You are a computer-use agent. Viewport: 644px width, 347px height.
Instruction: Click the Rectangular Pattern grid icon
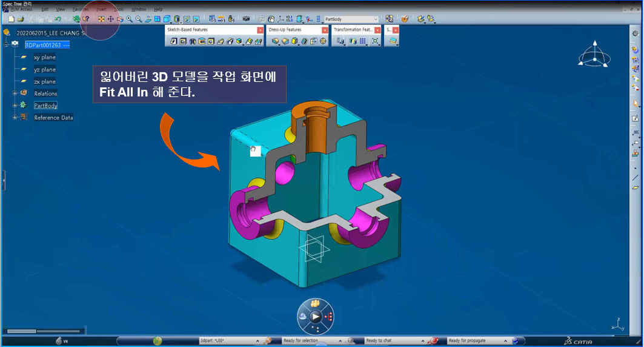click(x=363, y=41)
